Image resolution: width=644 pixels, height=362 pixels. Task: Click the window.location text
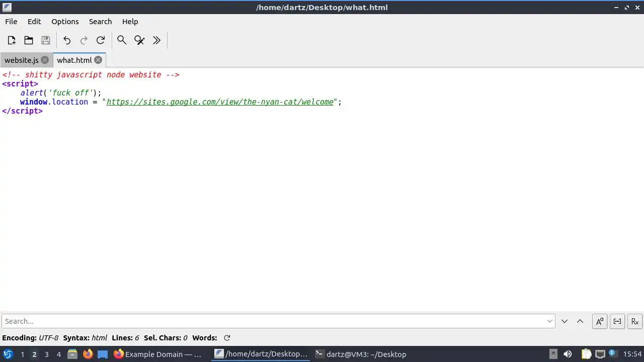(54, 102)
